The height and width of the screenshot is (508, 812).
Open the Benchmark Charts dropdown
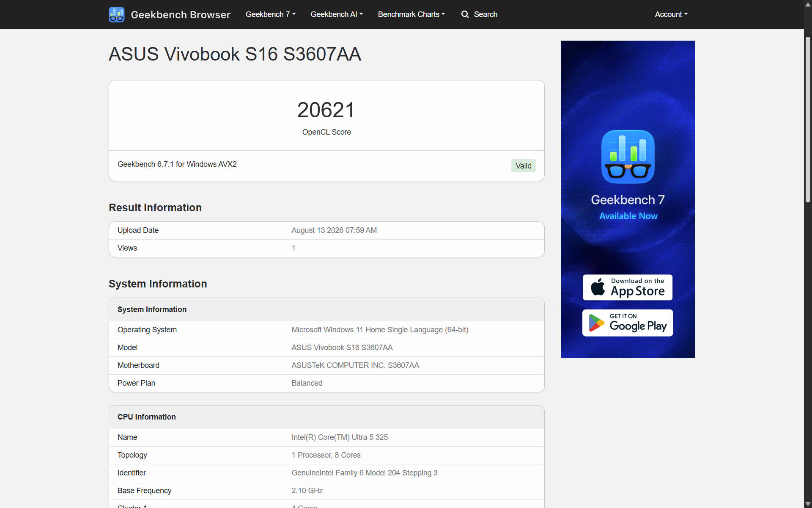tap(411, 14)
